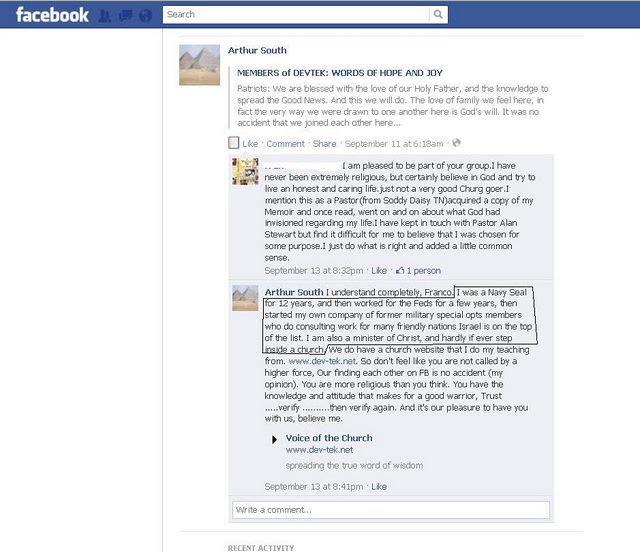Open MEMBERS of DEVTEK note title
Screen dimensions: 640x552
pos(340,73)
